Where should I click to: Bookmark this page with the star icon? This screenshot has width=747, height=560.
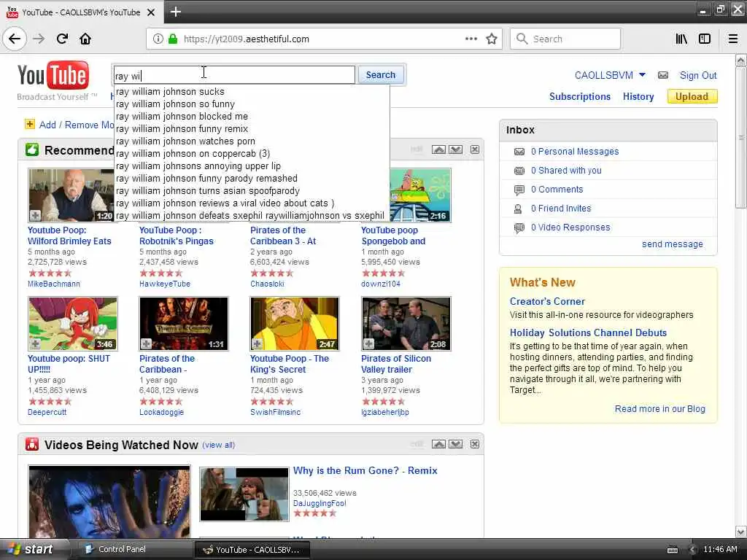(x=491, y=39)
